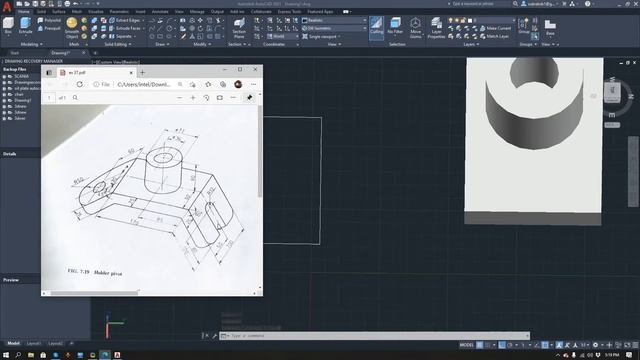Switch to the Model layout tab

point(13,343)
